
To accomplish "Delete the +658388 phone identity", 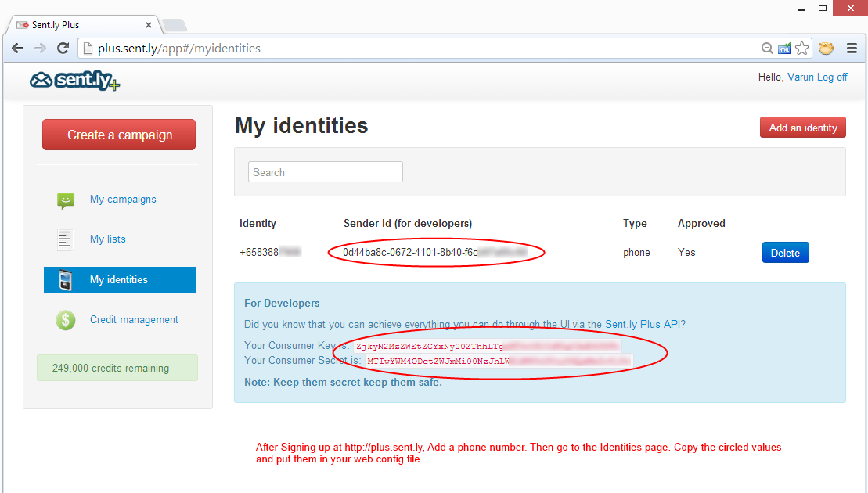I will [786, 253].
